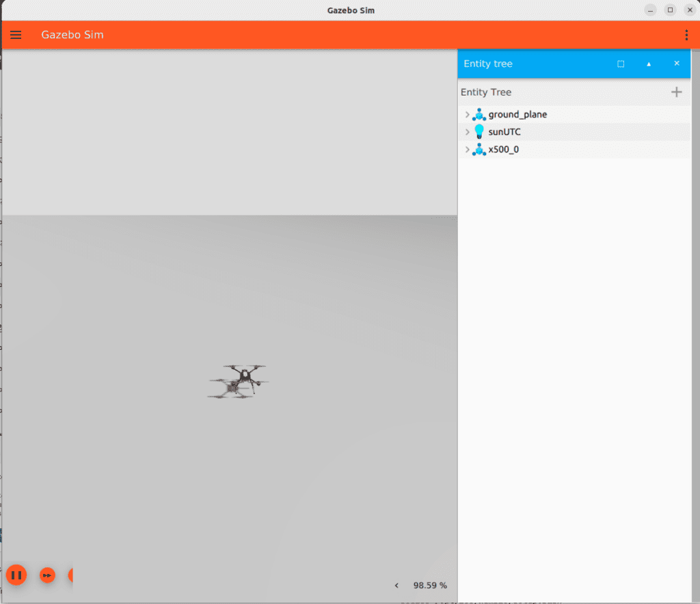The width and height of the screenshot is (700, 604).
Task: Click the plus icon to add entity
Action: click(676, 92)
